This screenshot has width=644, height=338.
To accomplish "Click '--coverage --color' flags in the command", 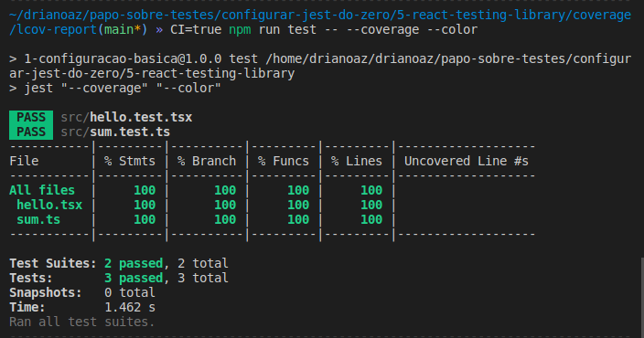I will [412, 29].
